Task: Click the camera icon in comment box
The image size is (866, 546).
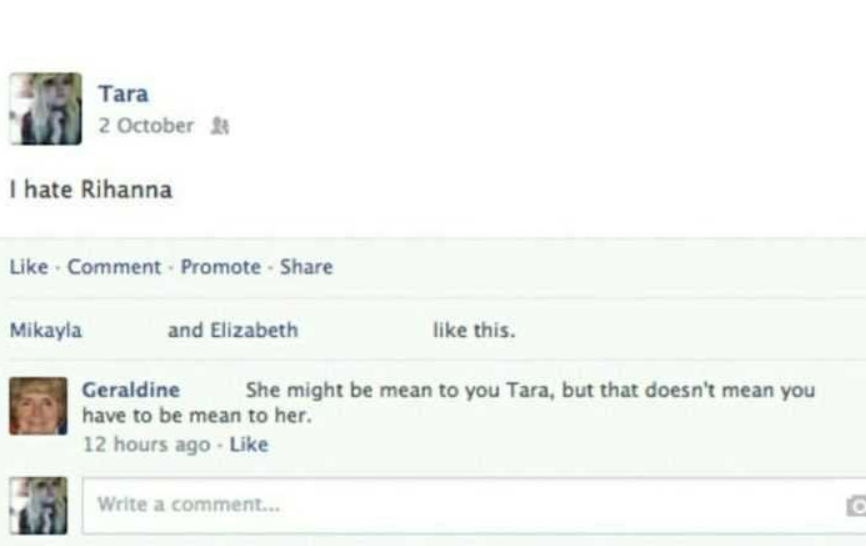Action: click(x=856, y=506)
